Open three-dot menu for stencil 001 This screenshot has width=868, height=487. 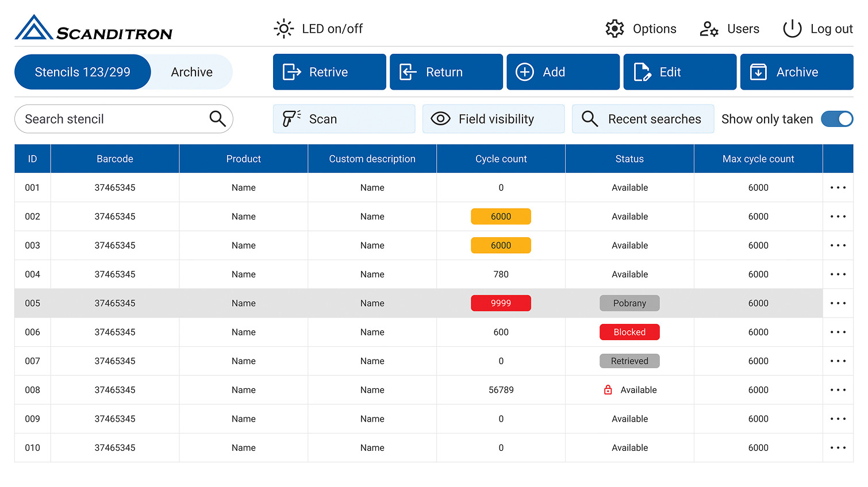tap(838, 188)
